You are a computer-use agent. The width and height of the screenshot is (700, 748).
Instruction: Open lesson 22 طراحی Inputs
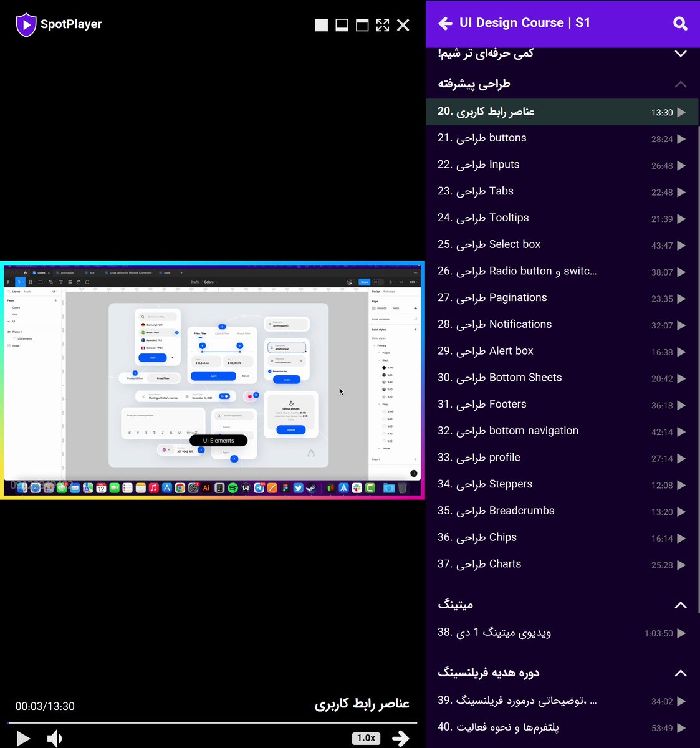click(x=562, y=165)
